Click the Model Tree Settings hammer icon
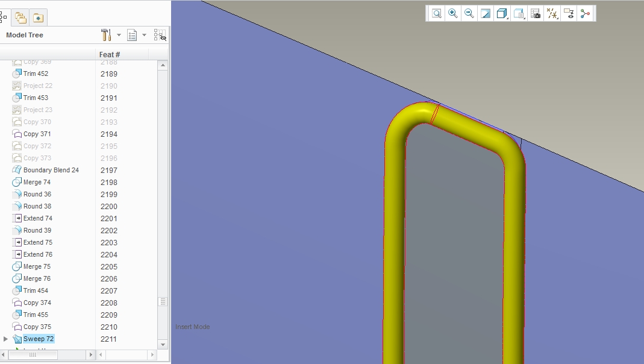 106,35
